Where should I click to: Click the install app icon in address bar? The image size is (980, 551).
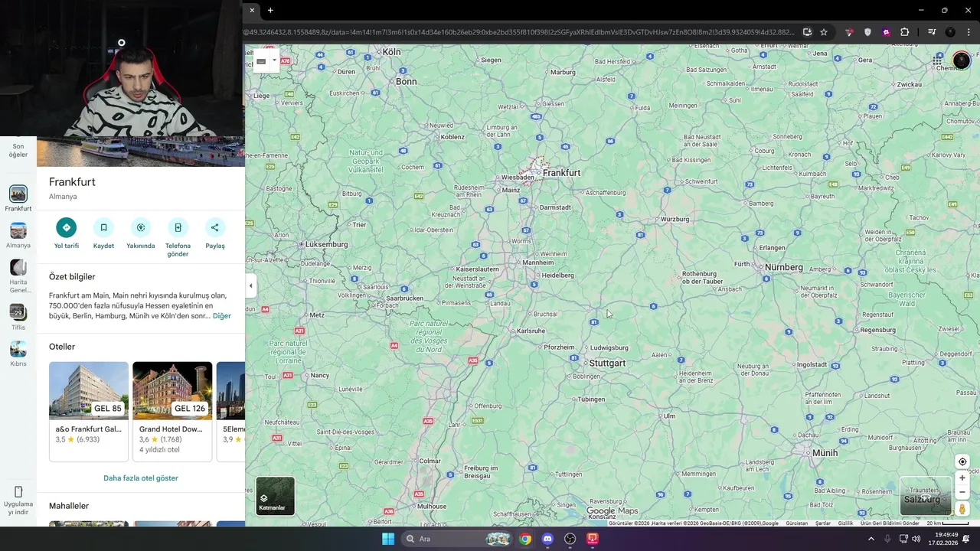pyautogui.click(x=807, y=32)
